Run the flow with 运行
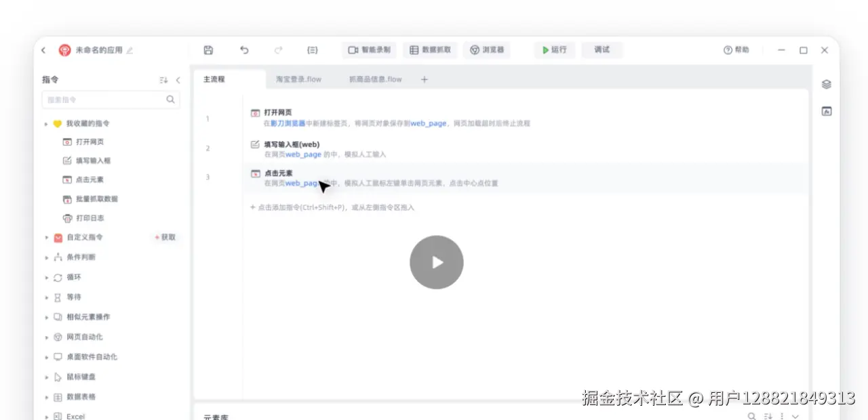 coord(554,50)
